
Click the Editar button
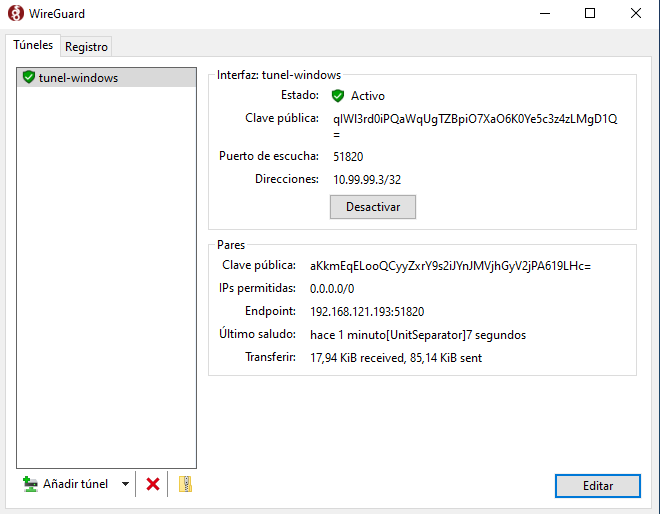tap(597, 485)
